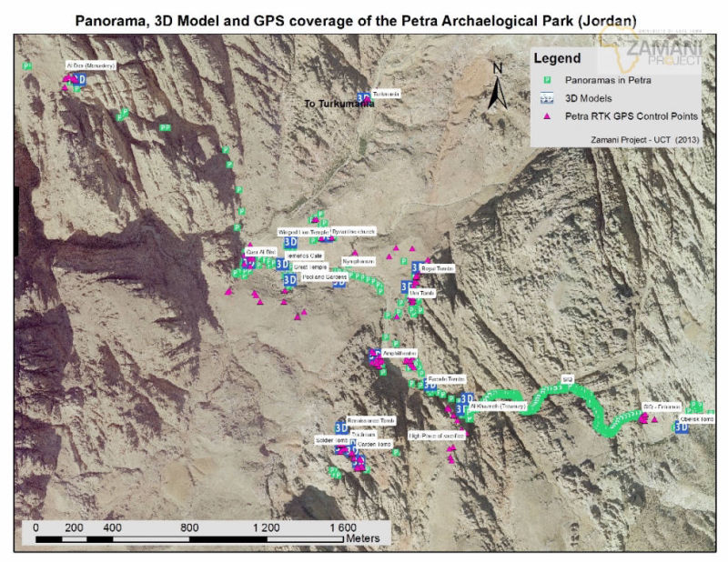The width and height of the screenshot is (728, 562).
Task: Click the High Place of Sacrifice label
Action: pyautogui.click(x=438, y=437)
